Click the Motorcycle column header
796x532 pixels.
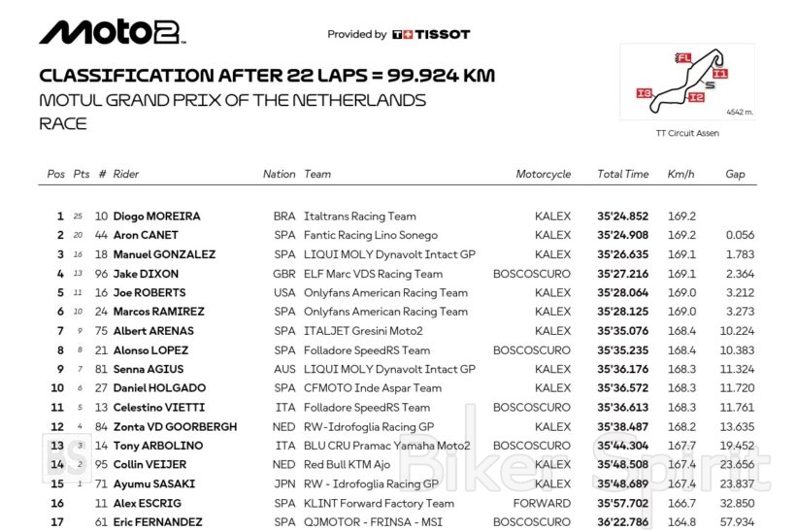543,175
